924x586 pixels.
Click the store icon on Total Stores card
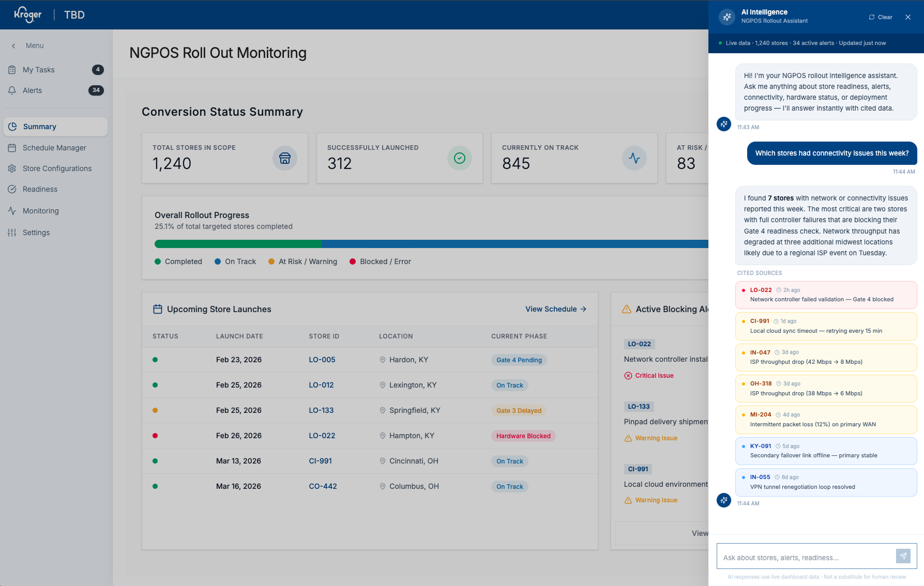click(285, 158)
